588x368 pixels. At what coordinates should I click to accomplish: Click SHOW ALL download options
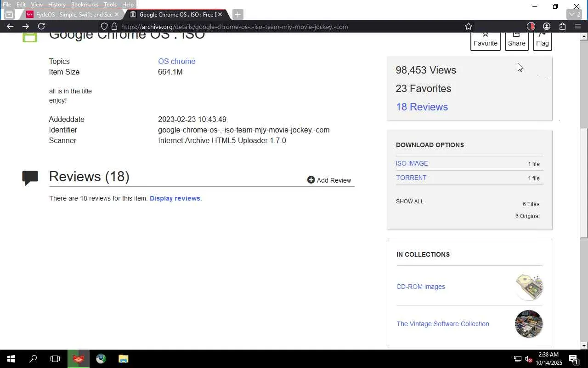410,201
